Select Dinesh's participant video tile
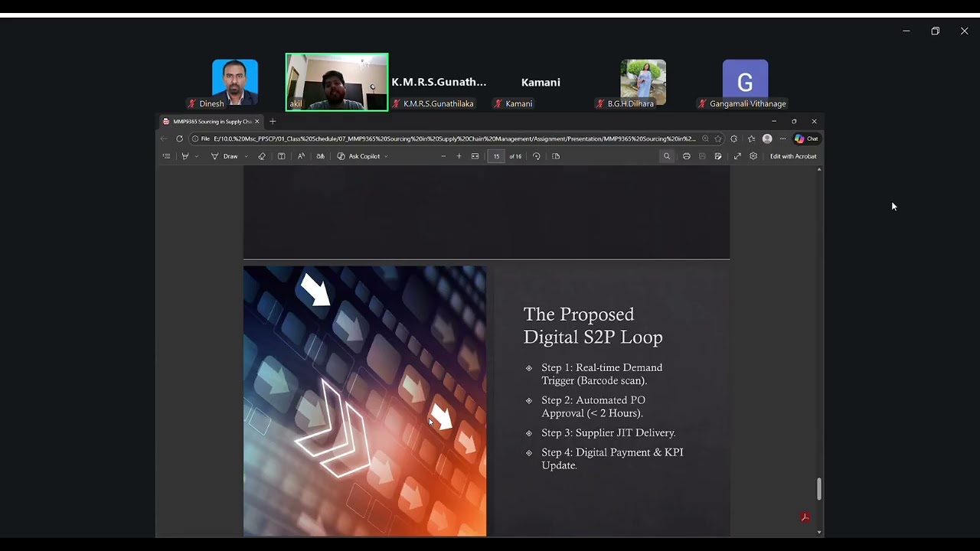The image size is (980, 551). point(234,83)
